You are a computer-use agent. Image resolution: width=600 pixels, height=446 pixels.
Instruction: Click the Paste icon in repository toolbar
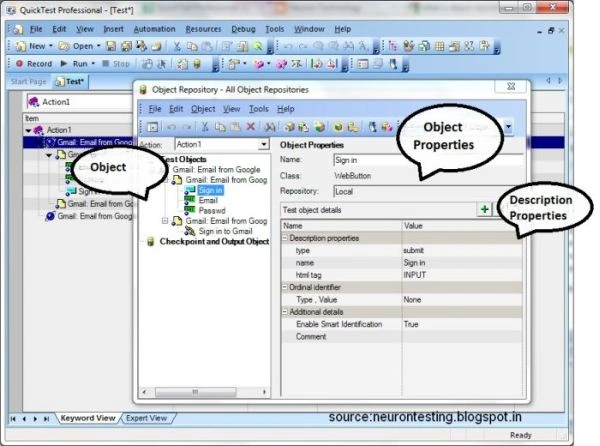click(x=236, y=127)
